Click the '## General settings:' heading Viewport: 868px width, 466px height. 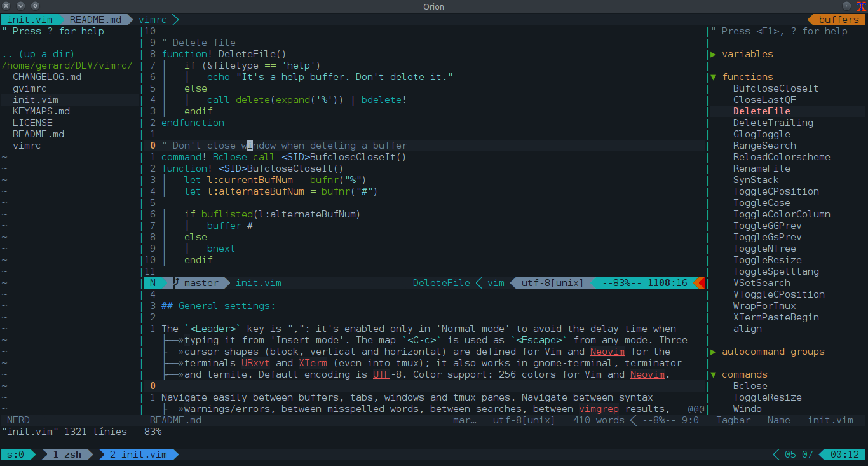click(x=219, y=306)
